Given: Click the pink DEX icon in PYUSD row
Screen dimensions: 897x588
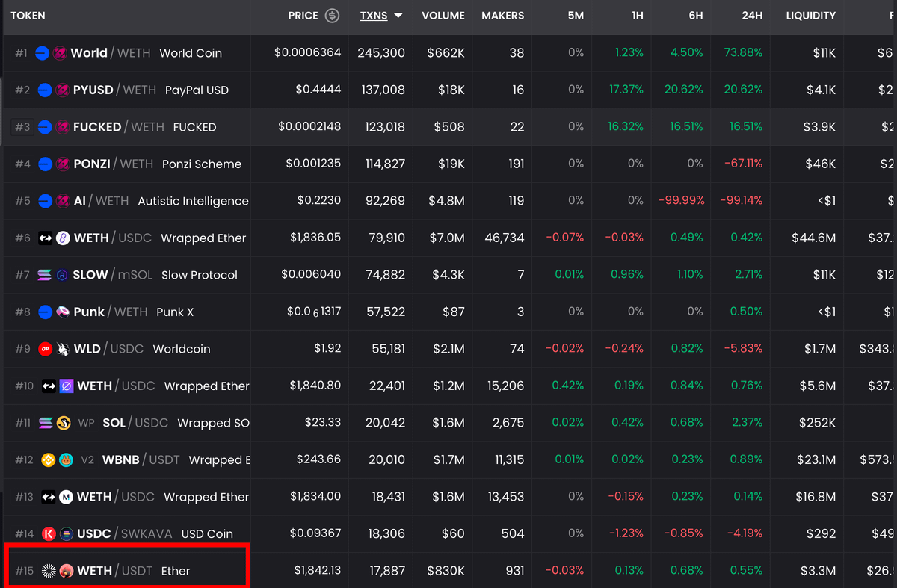Looking at the screenshot, I should coord(63,90).
